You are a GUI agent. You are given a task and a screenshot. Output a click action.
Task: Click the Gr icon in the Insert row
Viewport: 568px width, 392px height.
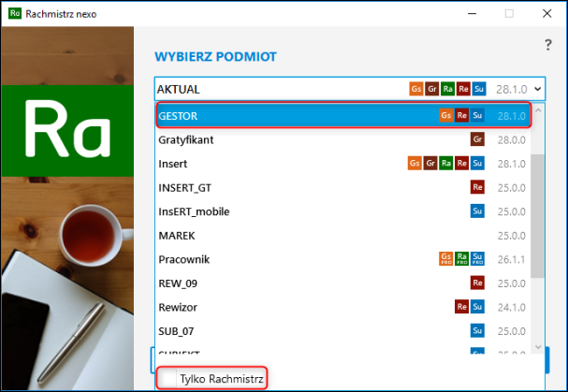430,164
